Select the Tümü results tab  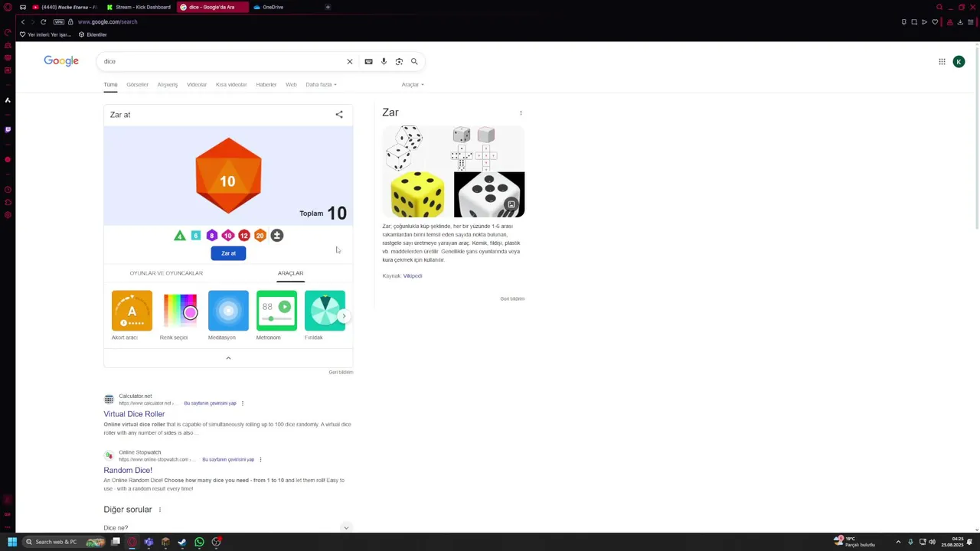click(110, 84)
